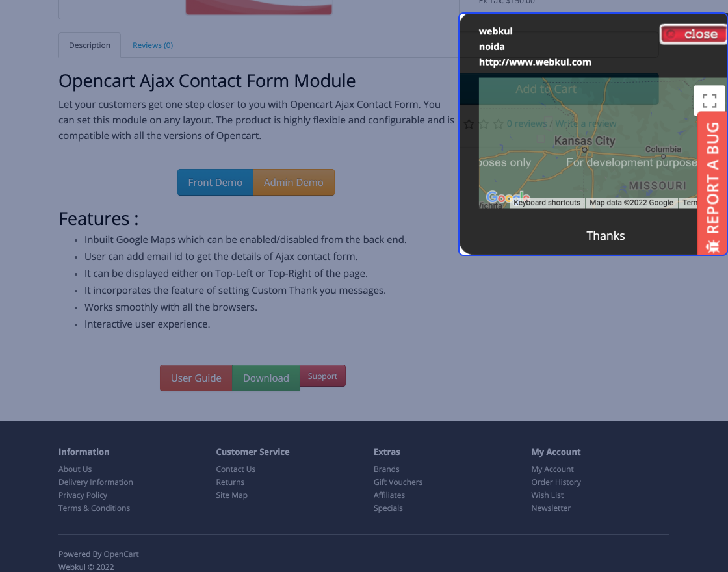Click the http://www.webkul.com text in popup
This screenshot has height=572, width=728.
[535, 62]
